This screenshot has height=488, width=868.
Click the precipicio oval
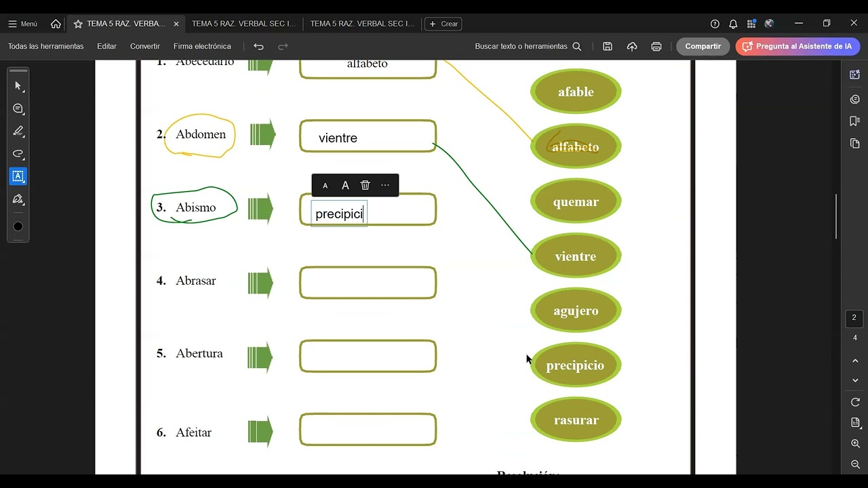click(576, 365)
